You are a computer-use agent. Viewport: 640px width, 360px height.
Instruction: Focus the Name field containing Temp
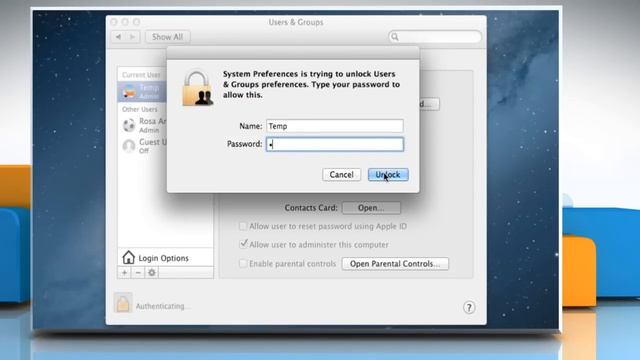point(335,126)
